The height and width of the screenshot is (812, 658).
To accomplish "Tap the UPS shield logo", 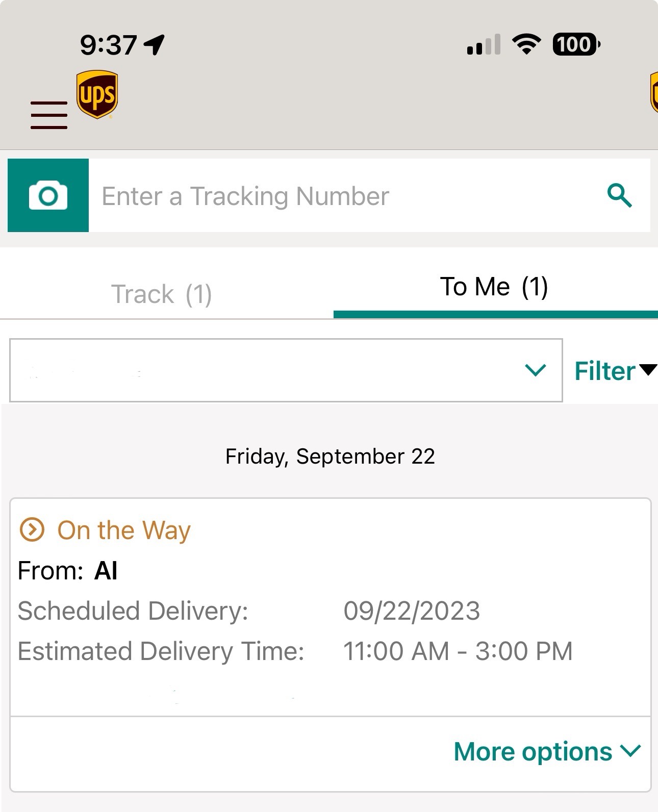I will [97, 94].
